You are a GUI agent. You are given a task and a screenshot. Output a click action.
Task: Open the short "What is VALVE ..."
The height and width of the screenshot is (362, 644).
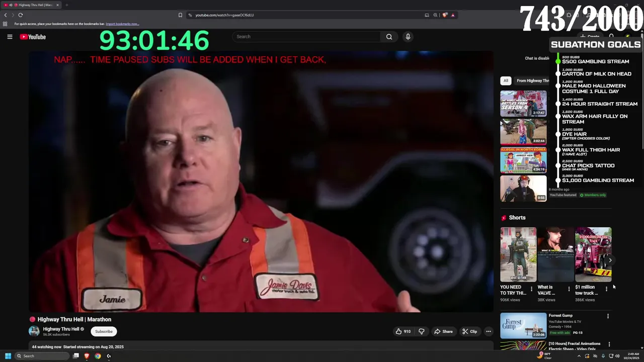555,254
